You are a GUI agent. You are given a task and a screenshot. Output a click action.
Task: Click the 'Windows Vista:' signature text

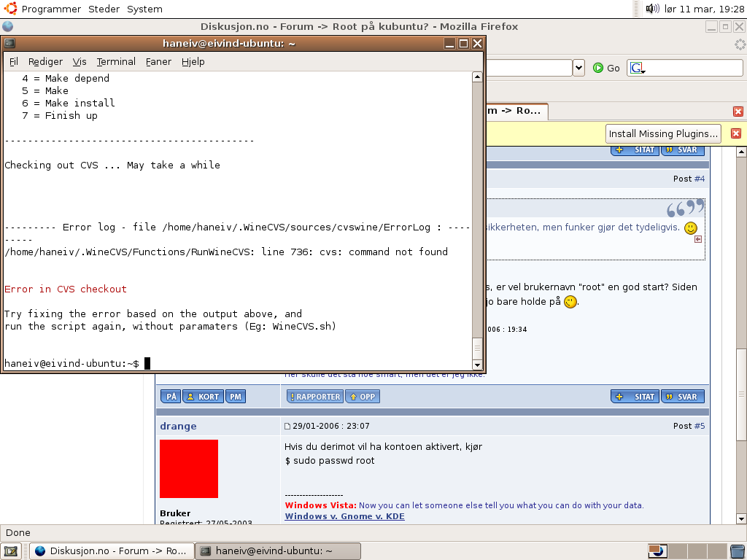321,505
